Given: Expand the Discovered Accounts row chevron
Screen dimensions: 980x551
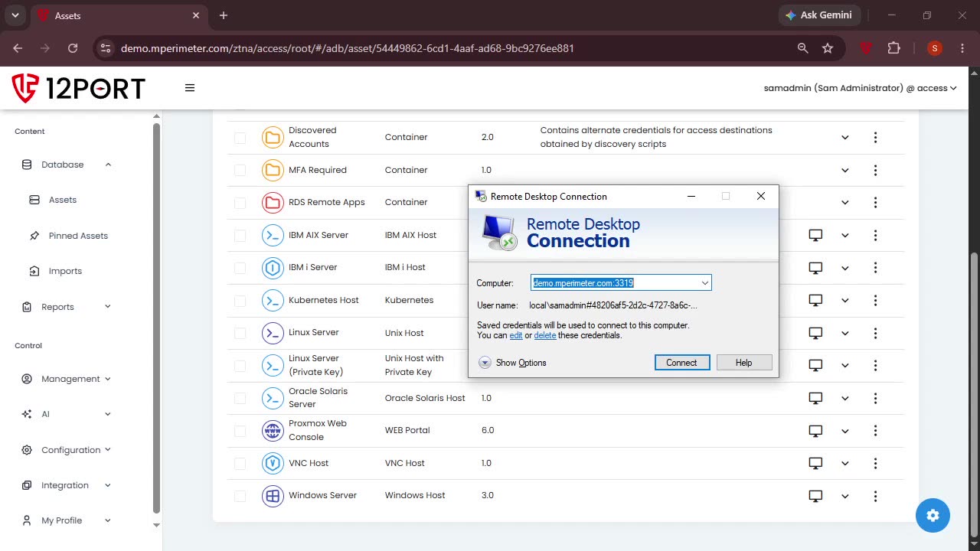Looking at the screenshot, I should click(845, 138).
